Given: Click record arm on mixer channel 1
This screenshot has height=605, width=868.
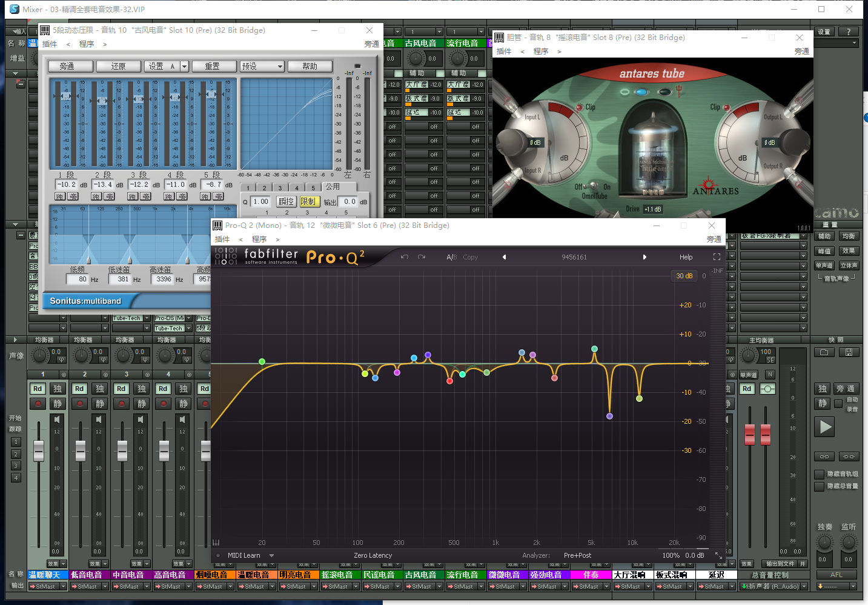Looking at the screenshot, I should pos(38,404).
